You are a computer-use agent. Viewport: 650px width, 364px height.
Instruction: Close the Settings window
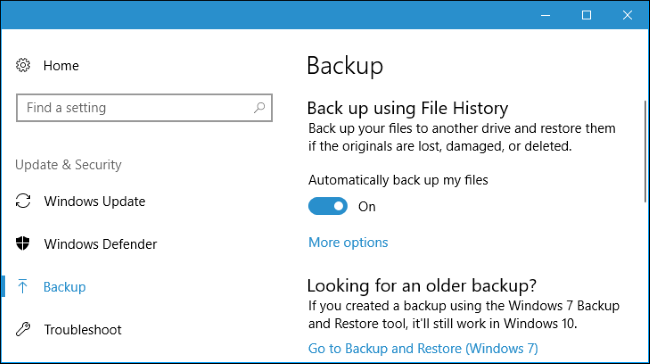[627, 15]
